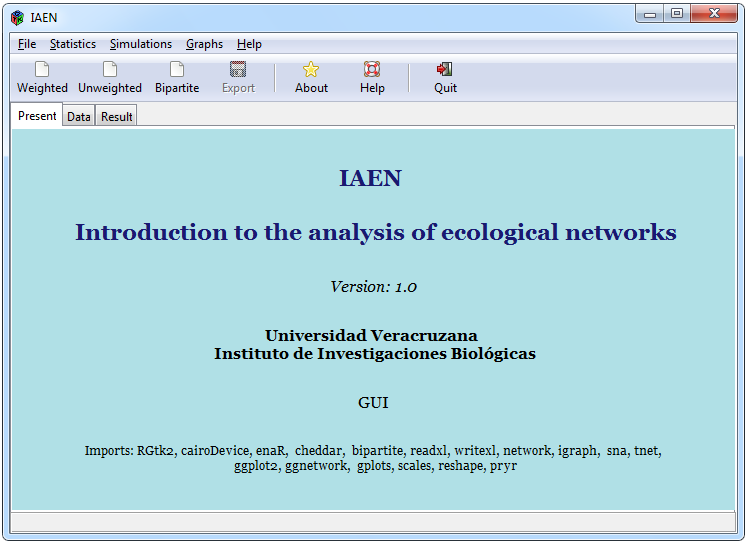Screen dimensions: 746x543
Task: Click the Weighted network toolbar icon
Action: pyautogui.click(x=42, y=69)
